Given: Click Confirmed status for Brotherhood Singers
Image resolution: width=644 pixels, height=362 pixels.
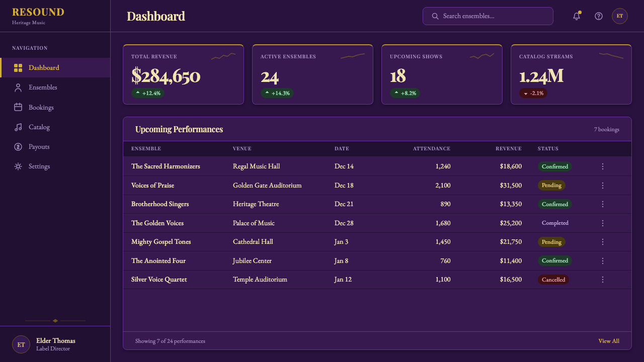Looking at the screenshot, I should pos(555,204).
